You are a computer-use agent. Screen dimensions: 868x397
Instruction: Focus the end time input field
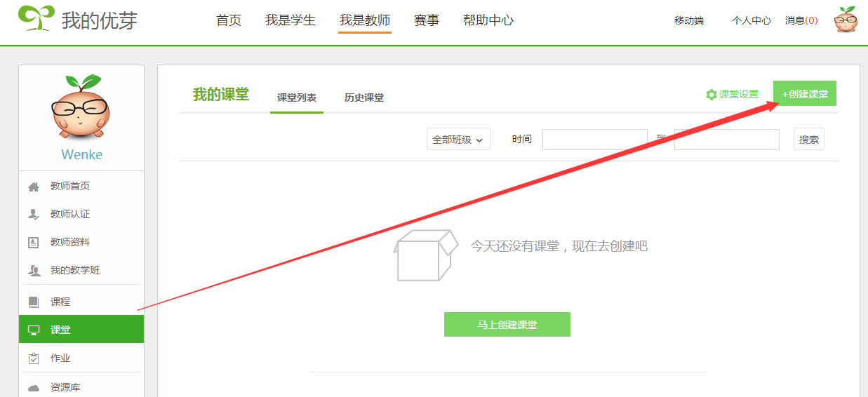coord(727,140)
